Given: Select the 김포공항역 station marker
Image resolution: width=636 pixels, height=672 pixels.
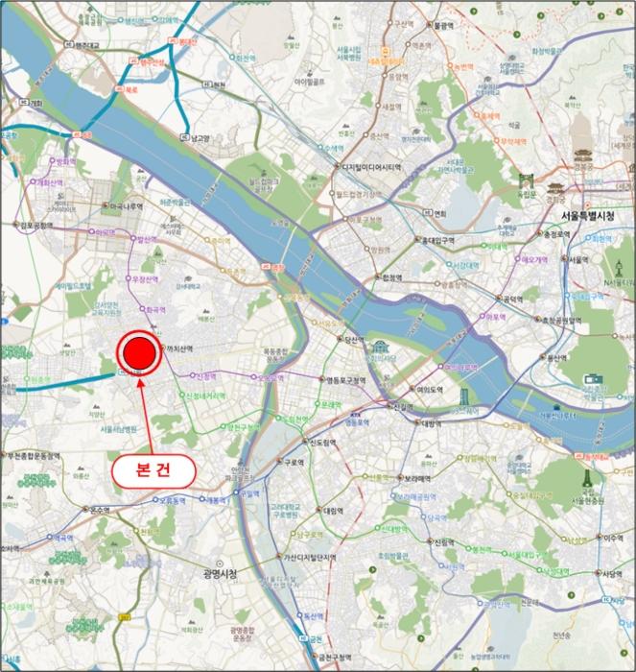Looking at the screenshot, I should [16, 224].
